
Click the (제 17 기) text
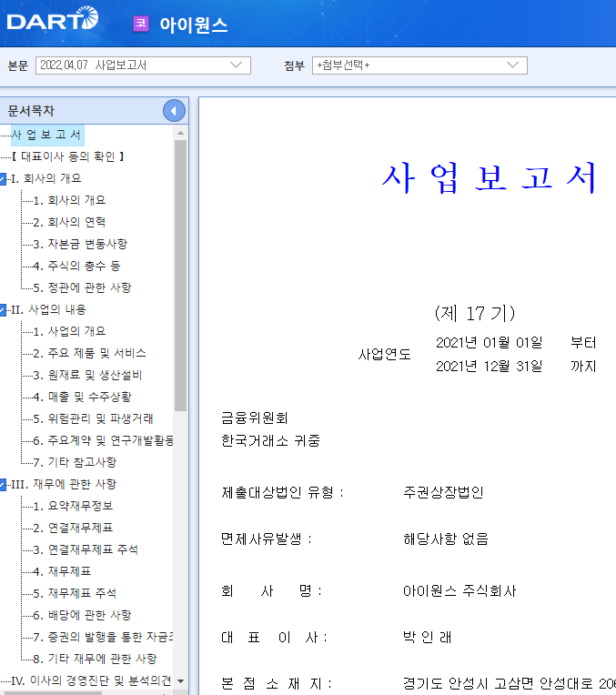click(x=475, y=313)
